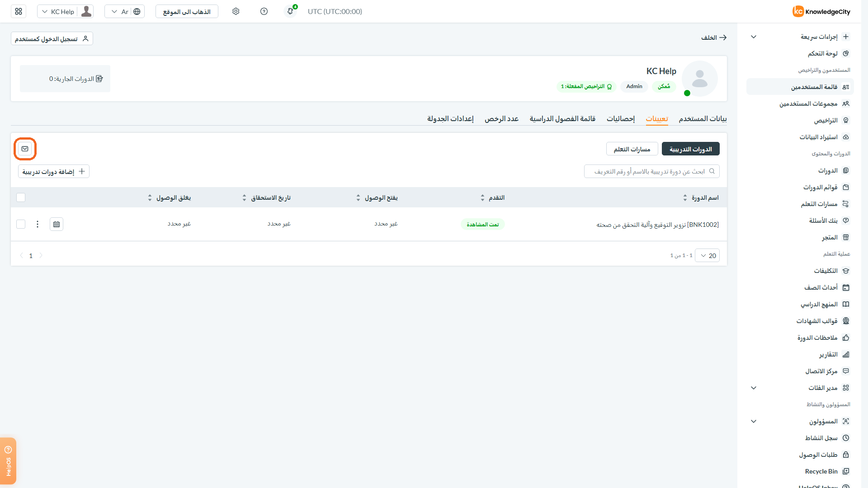Click الذهاب الى الموقع button

[x=187, y=11]
